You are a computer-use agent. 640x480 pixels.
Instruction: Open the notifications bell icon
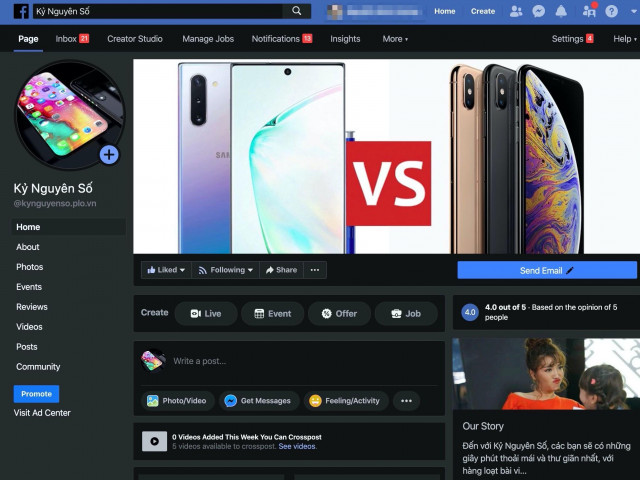coord(561,11)
